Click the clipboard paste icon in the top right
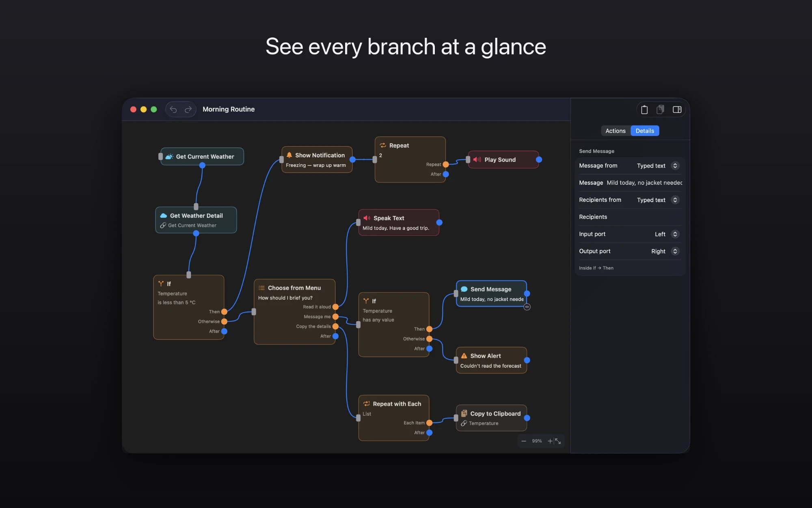The image size is (812, 508). [644, 109]
